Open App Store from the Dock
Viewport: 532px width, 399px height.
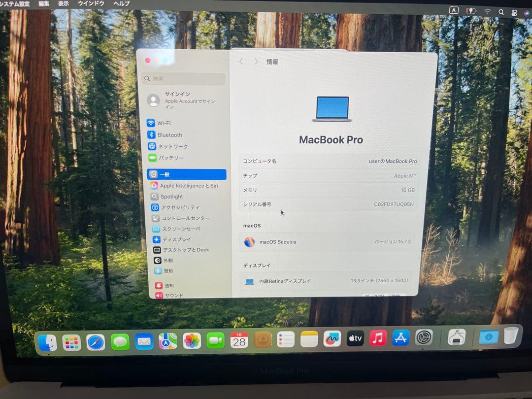click(400, 338)
